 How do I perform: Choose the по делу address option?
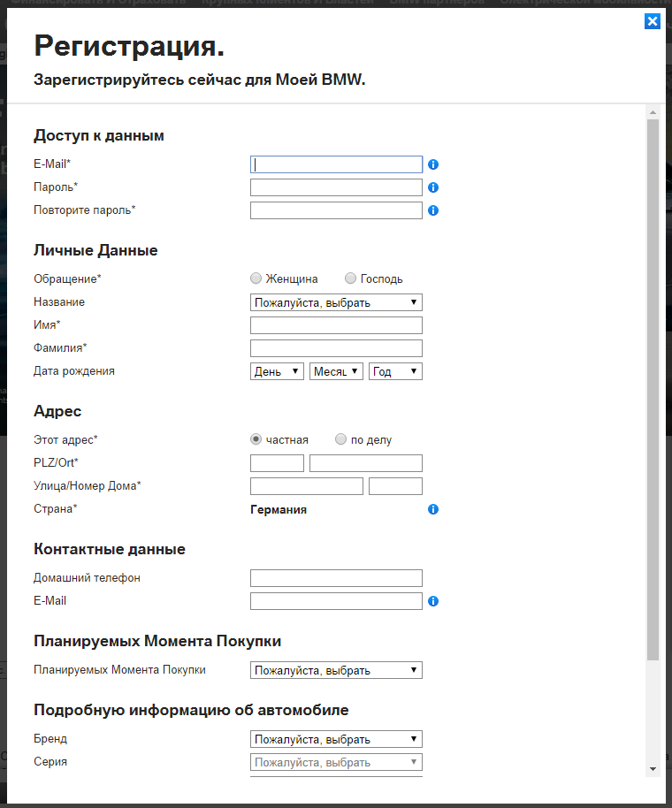coord(341,439)
